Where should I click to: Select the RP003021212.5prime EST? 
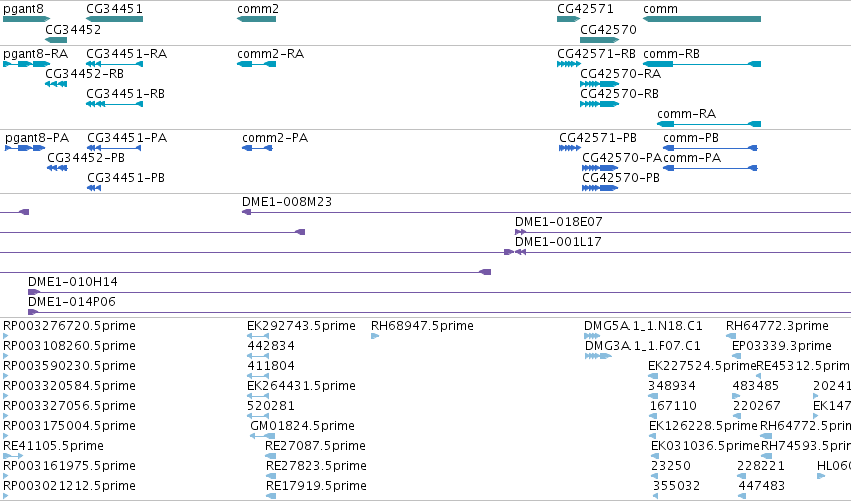[x=69, y=486]
